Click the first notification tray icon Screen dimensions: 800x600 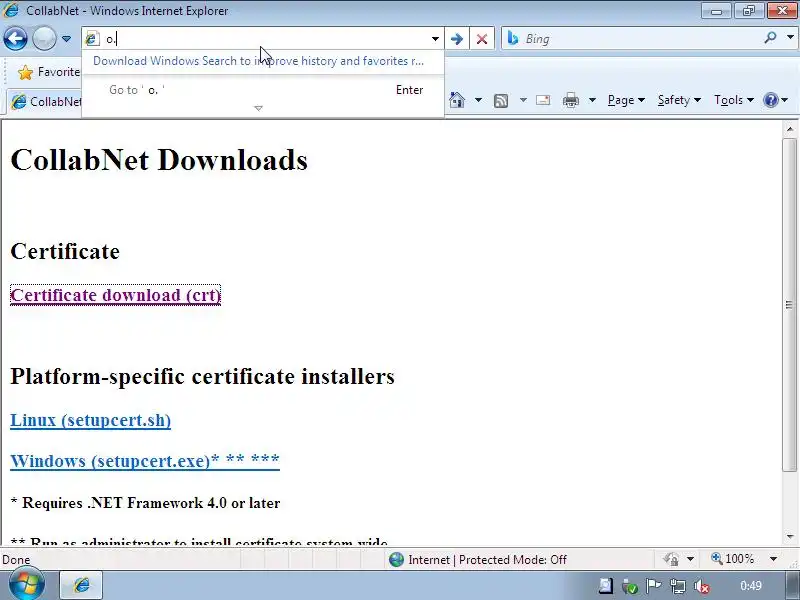coord(605,586)
